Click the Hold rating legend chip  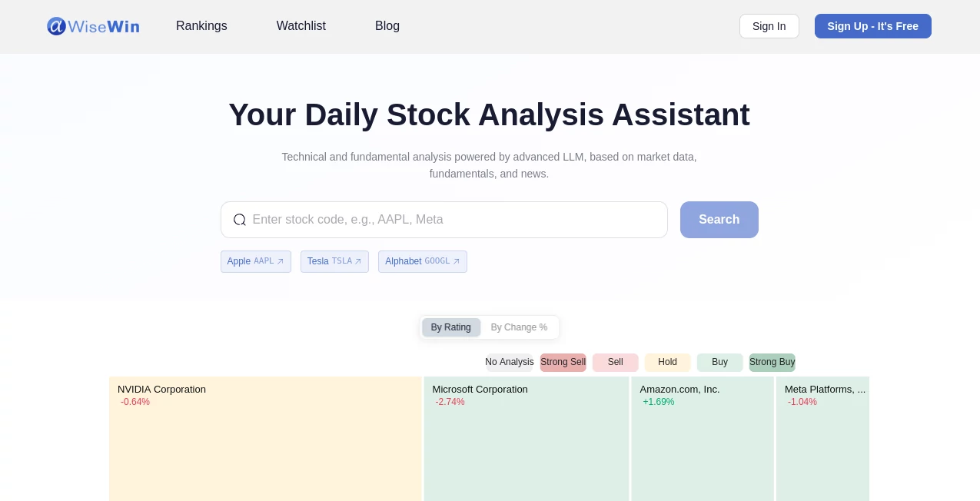[x=667, y=362]
